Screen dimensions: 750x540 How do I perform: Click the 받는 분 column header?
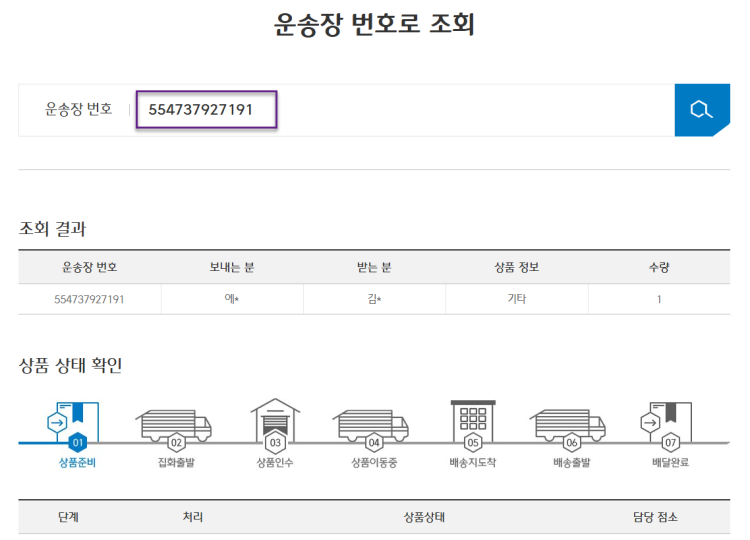click(x=374, y=267)
